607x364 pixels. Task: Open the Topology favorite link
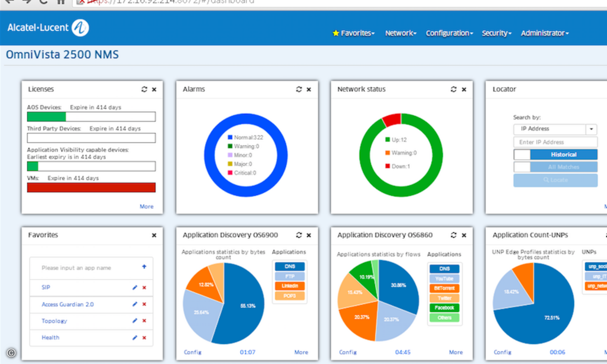click(x=54, y=321)
